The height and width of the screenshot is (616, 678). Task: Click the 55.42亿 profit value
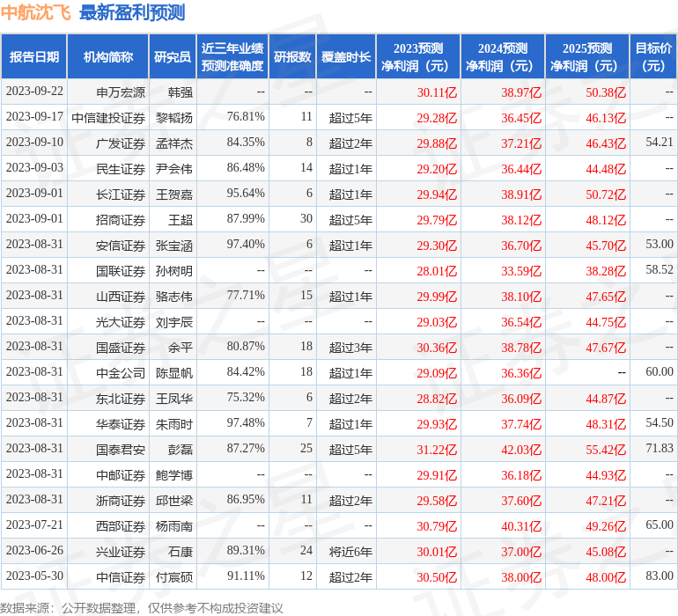coord(606,450)
